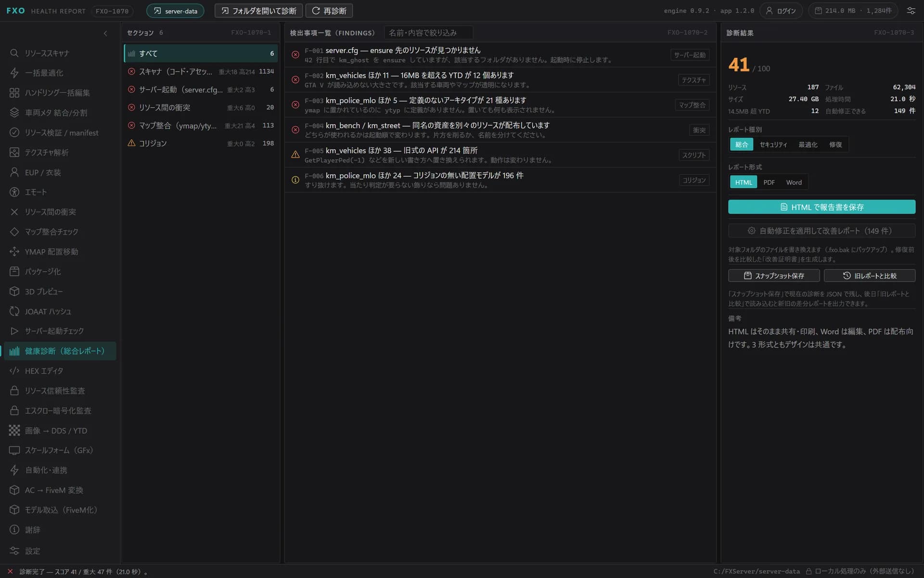Open リソーススキャナ from the sidebar

click(60, 53)
